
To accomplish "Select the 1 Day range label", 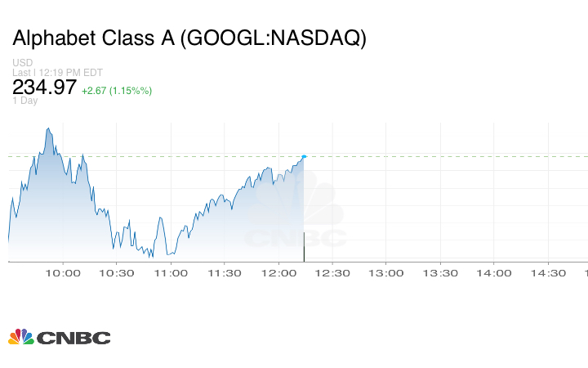I will click(x=25, y=101).
